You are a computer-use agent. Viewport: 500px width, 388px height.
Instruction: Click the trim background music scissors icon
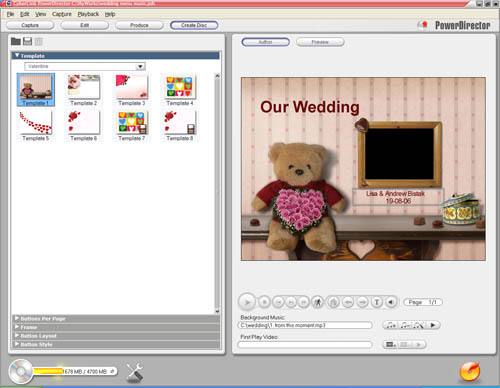click(x=419, y=325)
